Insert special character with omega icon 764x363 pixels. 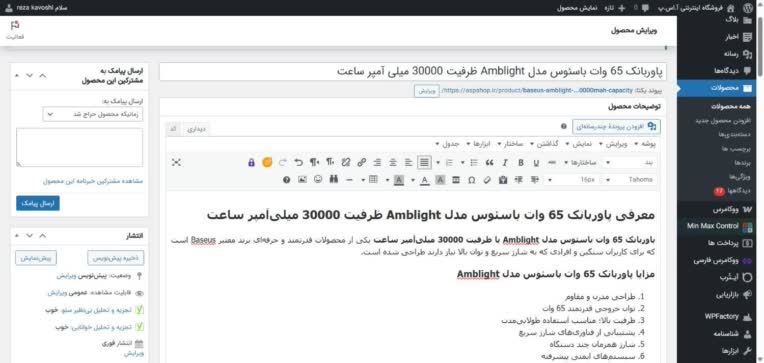(471, 180)
